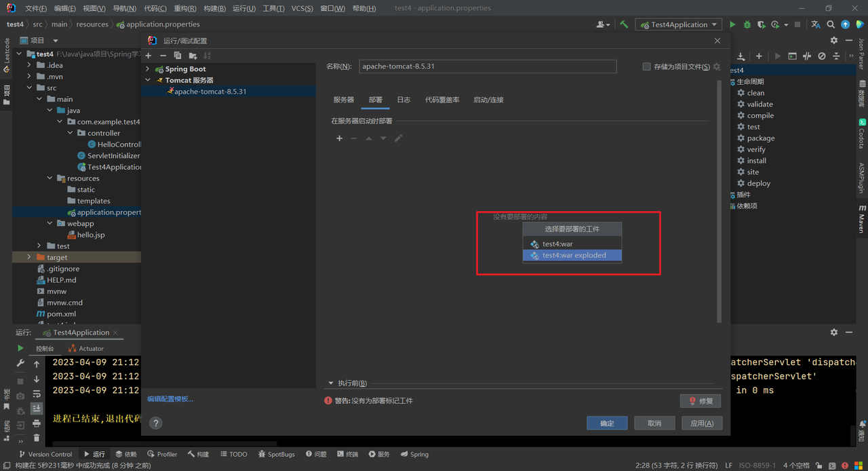Run Maven package lifecycle goal
This screenshot has width=868, height=471.
(761, 138)
